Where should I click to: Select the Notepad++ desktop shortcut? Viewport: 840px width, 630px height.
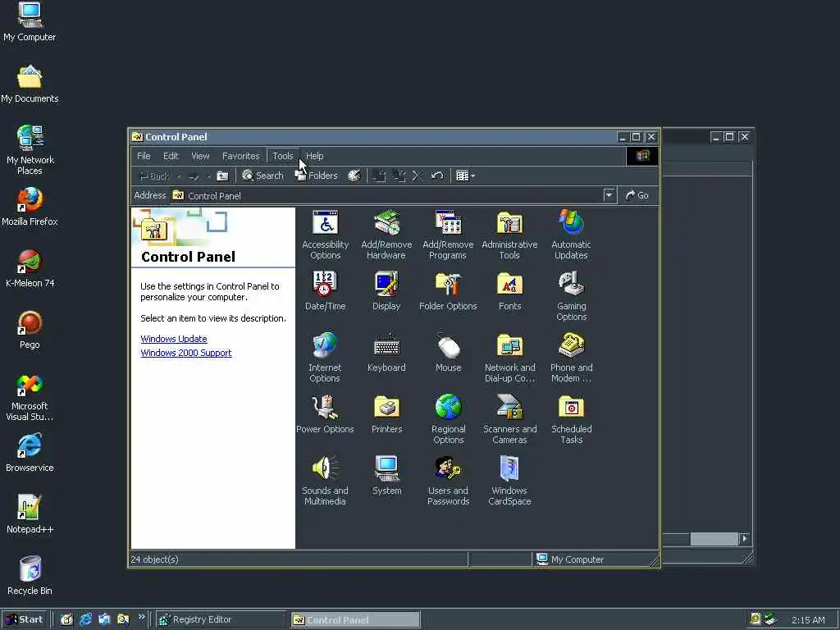pos(30,514)
